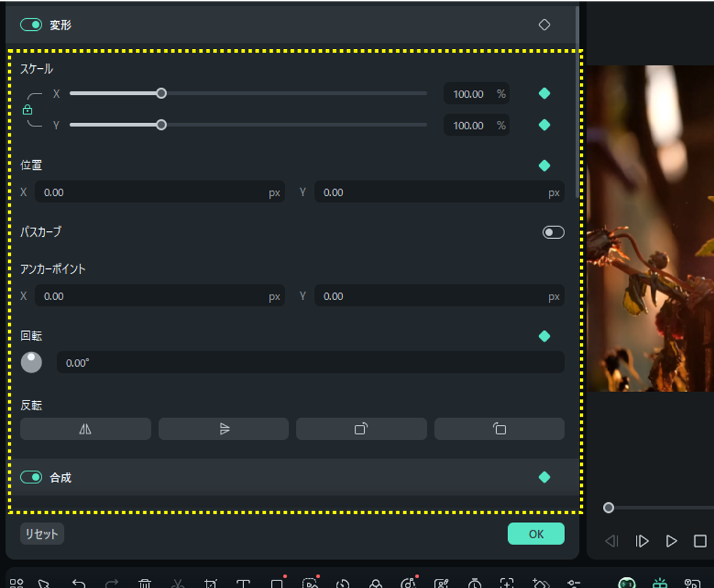
Task: Click the scale X slider handle
Action: click(161, 93)
